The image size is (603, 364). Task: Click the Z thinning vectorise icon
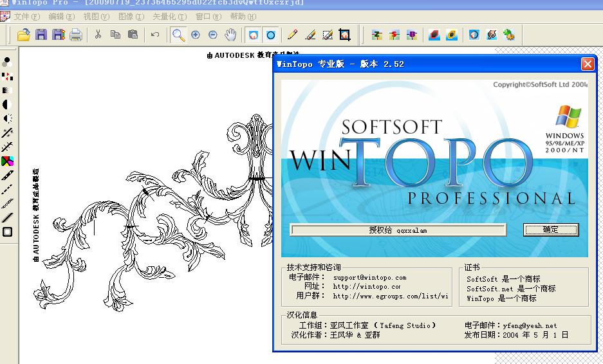click(x=377, y=35)
